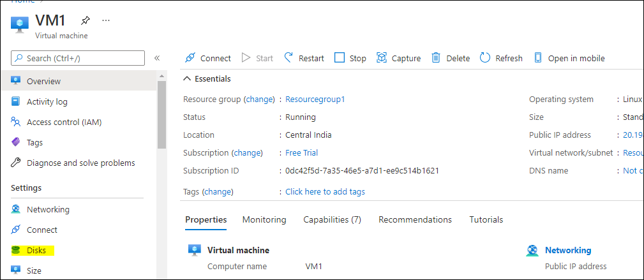The height and width of the screenshot is (280, 644).
Task: Click the DNS name Not configured link
Action: (633, 171)
